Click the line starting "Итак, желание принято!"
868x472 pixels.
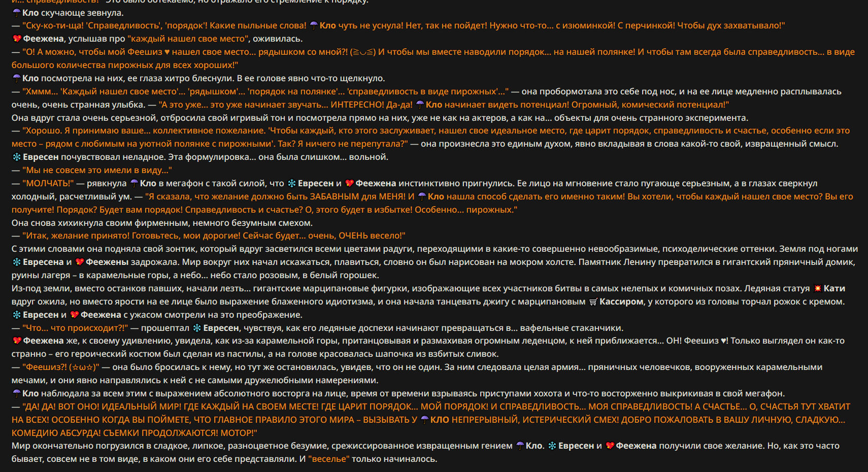209,235
